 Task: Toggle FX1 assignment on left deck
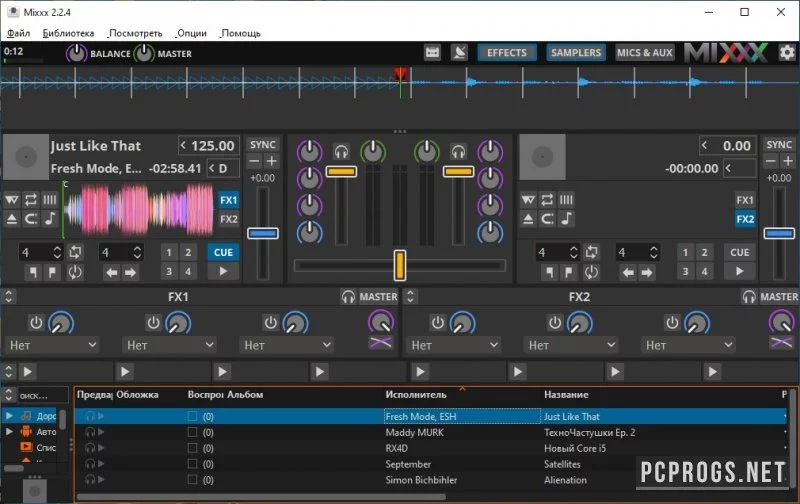(229, 200)
